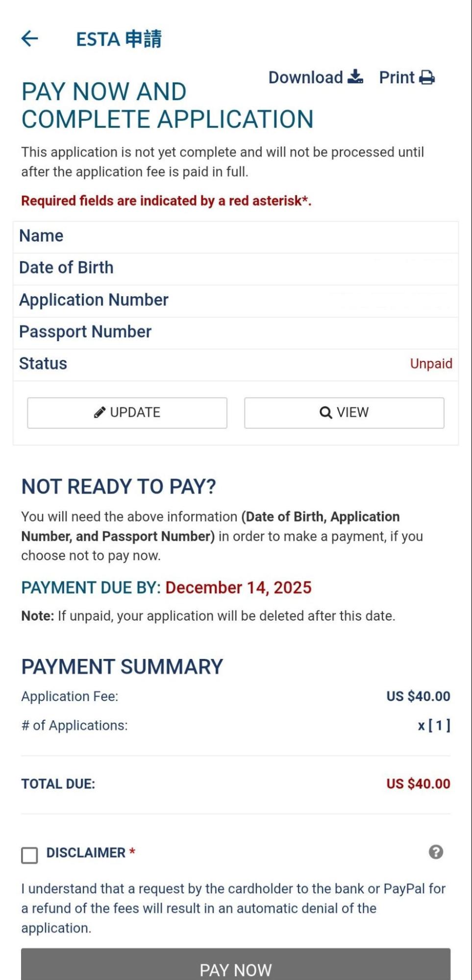This screenshot has width=472, height=980.
Task: Open the disclaimer help question mark
Action: (x=436, y=852)
